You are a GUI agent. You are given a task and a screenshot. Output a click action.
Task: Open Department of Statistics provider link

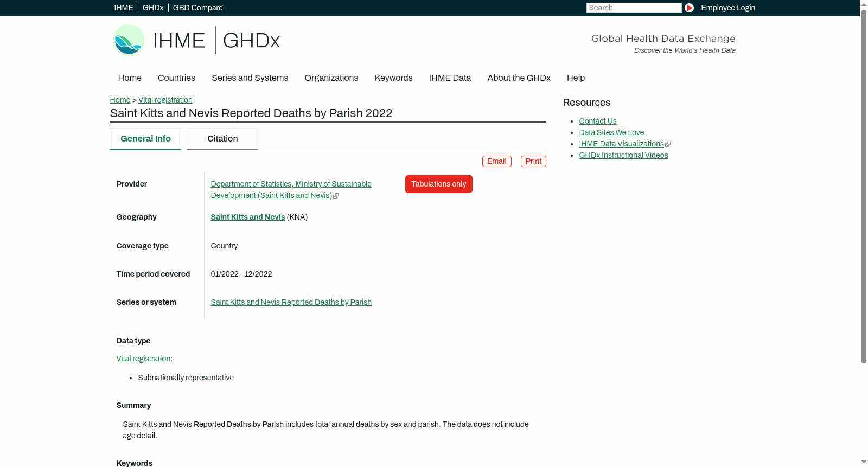point(291,190)
